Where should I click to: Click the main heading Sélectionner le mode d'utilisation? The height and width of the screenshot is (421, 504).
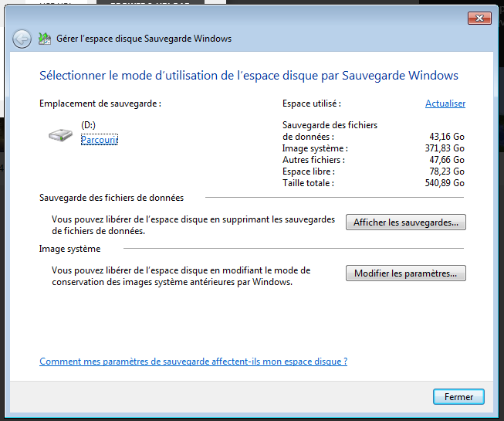click(249, 76)
